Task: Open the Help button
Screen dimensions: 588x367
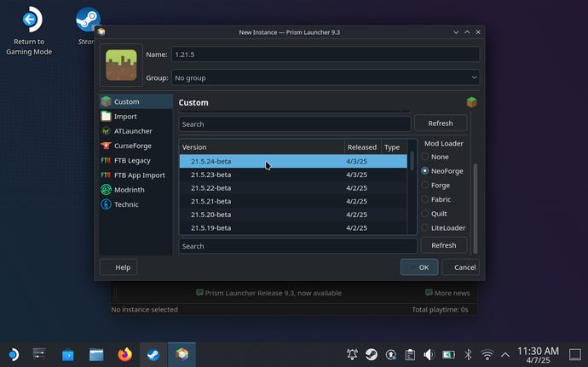Action: tap(118, 267)
